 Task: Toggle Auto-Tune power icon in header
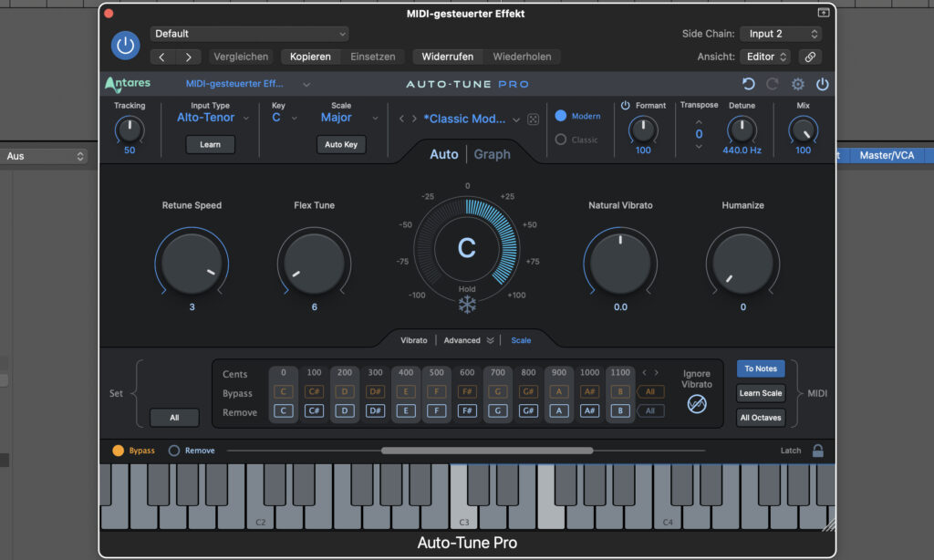(822, 84)
